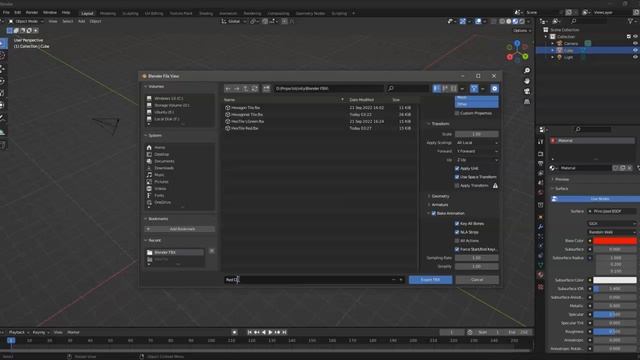The image size is (640, 360).
Task: Switch to Layout workspace tab
Action: pos(87,13)
